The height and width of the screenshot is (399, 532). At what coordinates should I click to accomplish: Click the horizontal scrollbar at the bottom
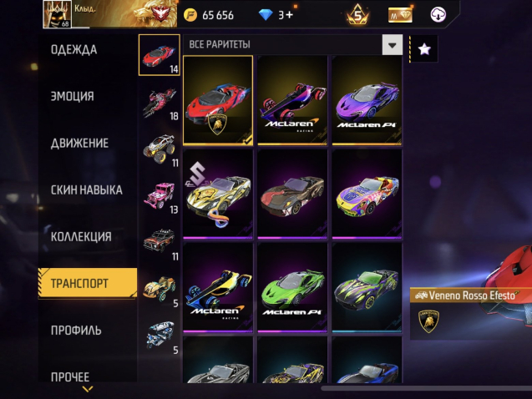(427, 388)
